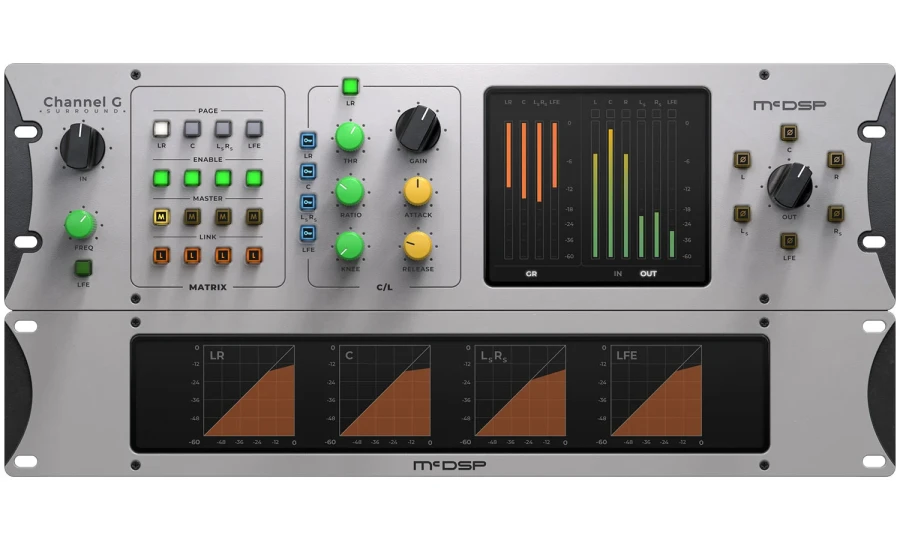Viewport: 900px width, 540px height.
Task: Invert phase on the L output
Action: click(742, 160)
